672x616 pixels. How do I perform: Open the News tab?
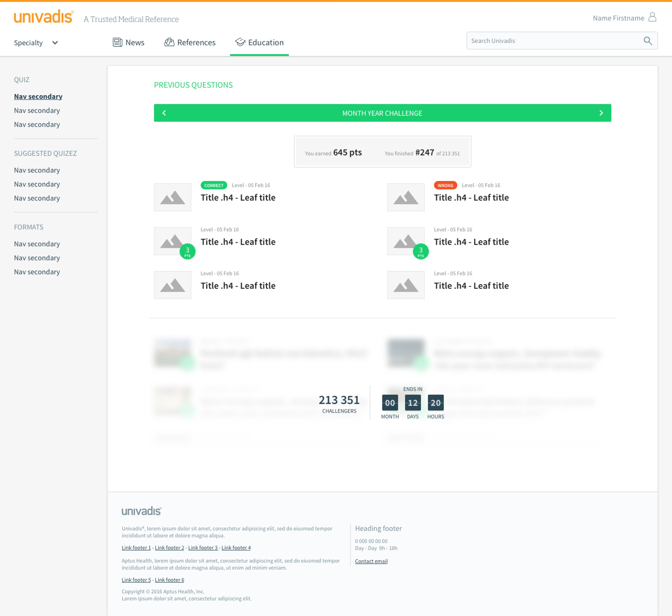128,43
